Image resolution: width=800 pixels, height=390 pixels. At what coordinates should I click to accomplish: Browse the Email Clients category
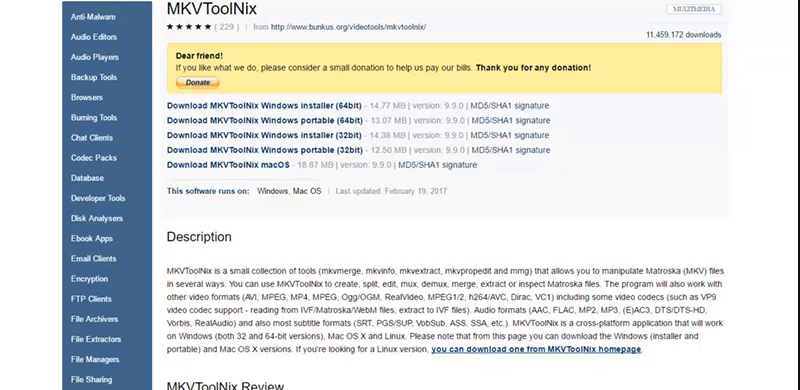93,258
